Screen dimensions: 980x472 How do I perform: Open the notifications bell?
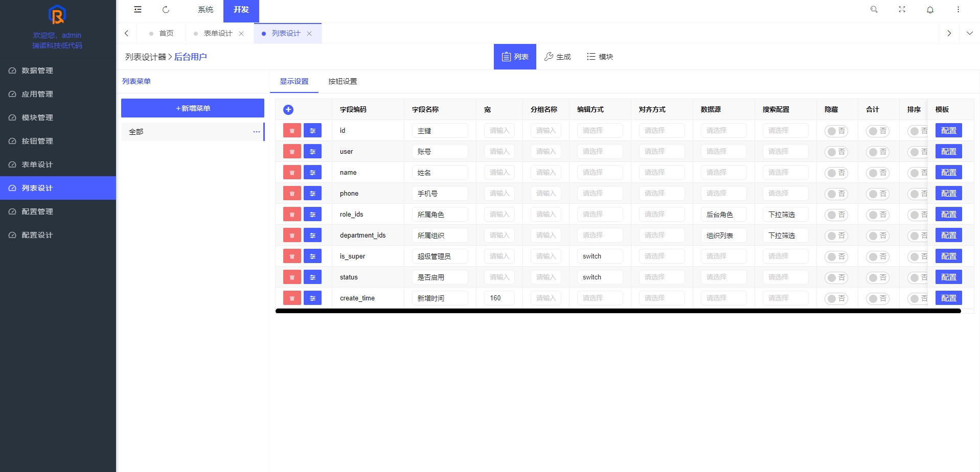click(x=930, y=10)
